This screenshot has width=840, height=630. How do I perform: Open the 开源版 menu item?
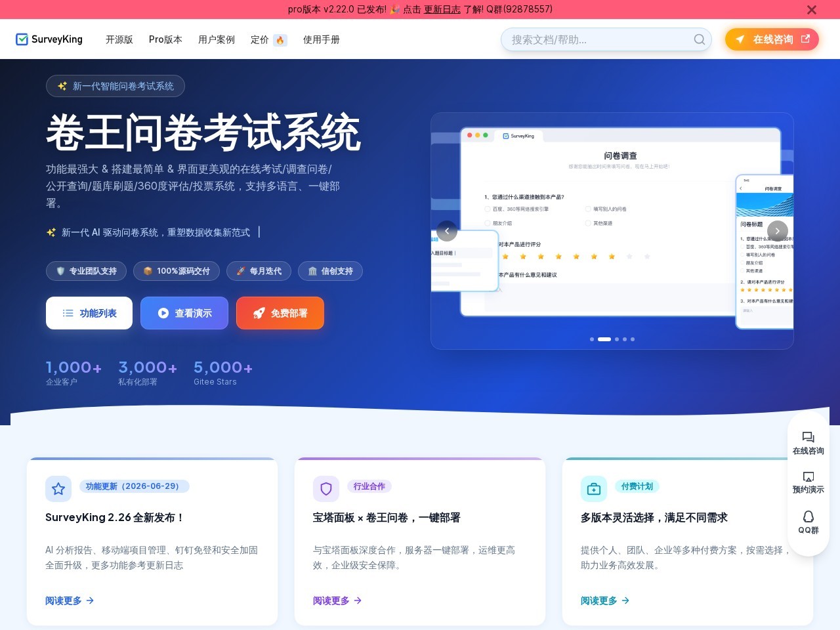[119, 39]
